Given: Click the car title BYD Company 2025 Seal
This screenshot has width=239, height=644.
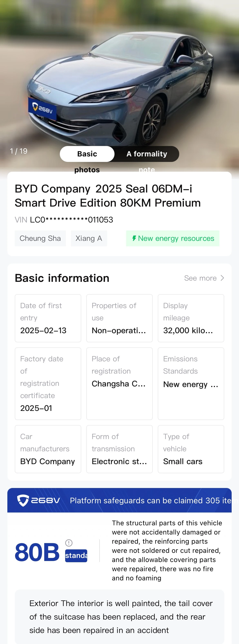Looking at the screenshot, I should pos(108,196).
